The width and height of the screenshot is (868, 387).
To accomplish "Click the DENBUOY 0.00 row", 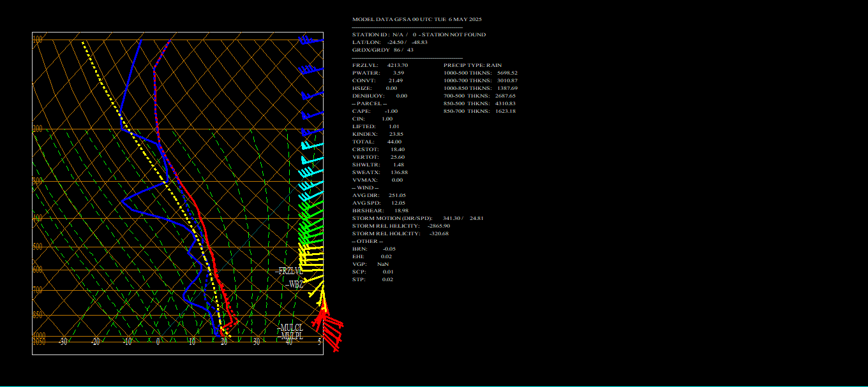I will tap(380, 96).
